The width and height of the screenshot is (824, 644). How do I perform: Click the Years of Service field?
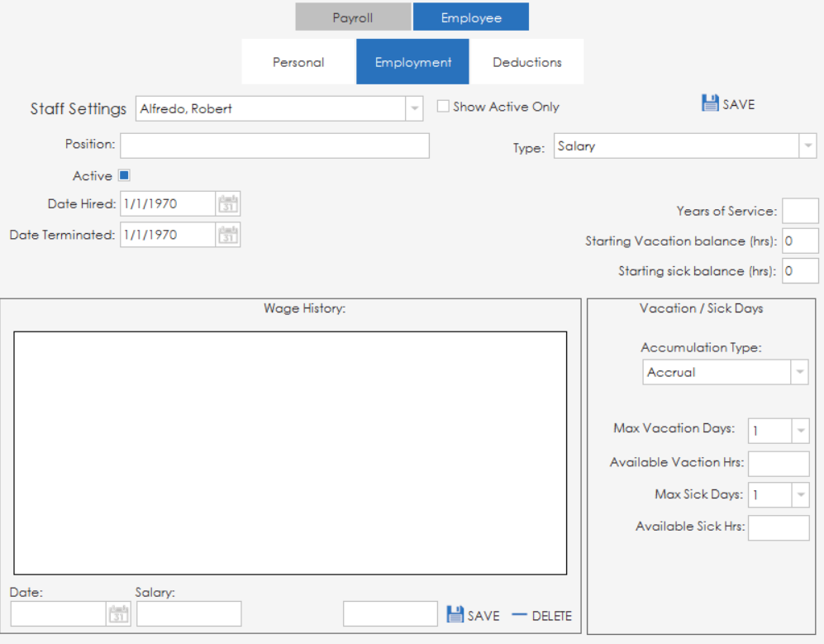click(x=800, y=211)
